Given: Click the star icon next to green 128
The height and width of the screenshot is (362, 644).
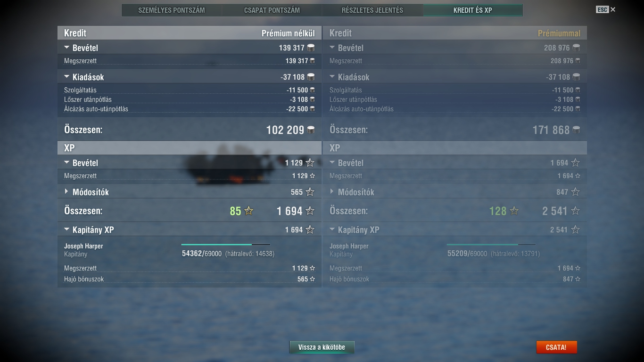Looking at the screenshot, I should point(514,211).
